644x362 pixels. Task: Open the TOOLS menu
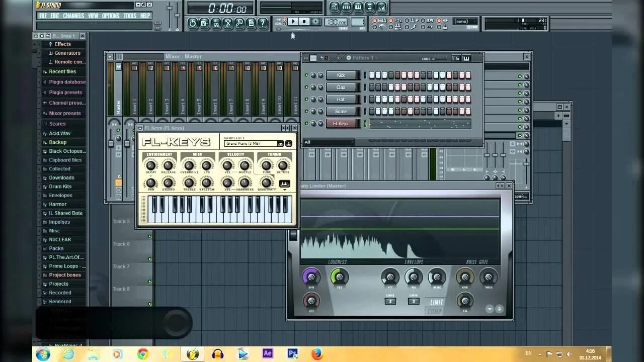click(130, 16)
